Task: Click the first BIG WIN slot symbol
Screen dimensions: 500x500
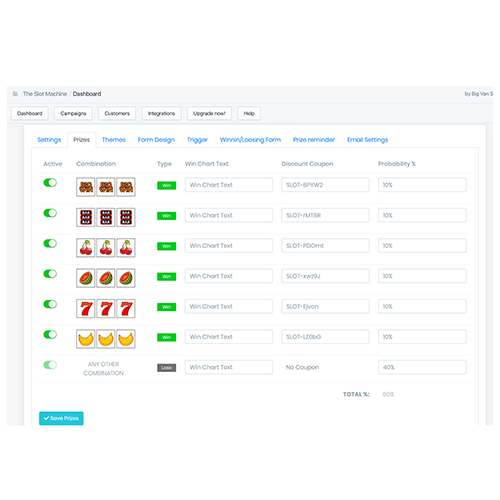Action: [86, 187]
